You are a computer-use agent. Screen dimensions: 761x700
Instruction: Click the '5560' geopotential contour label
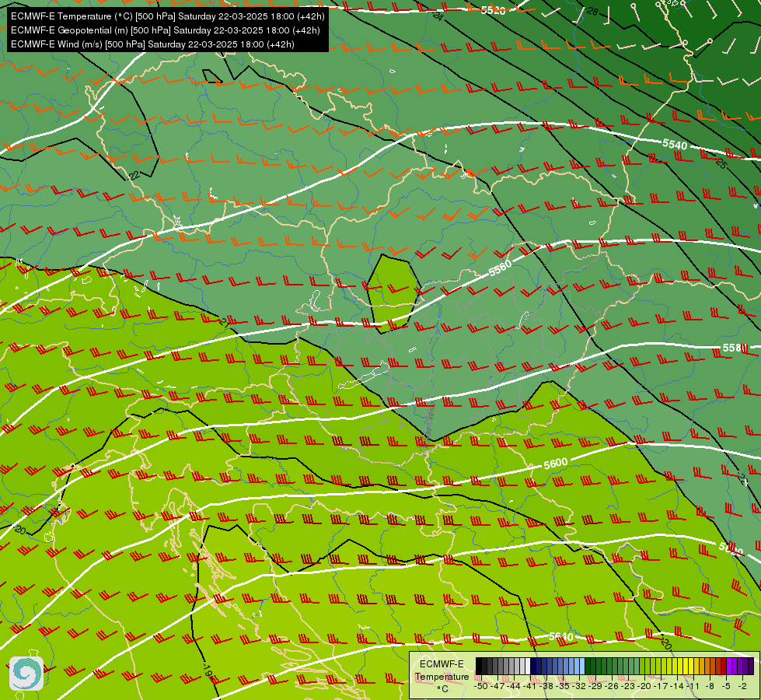click(500, 268)
